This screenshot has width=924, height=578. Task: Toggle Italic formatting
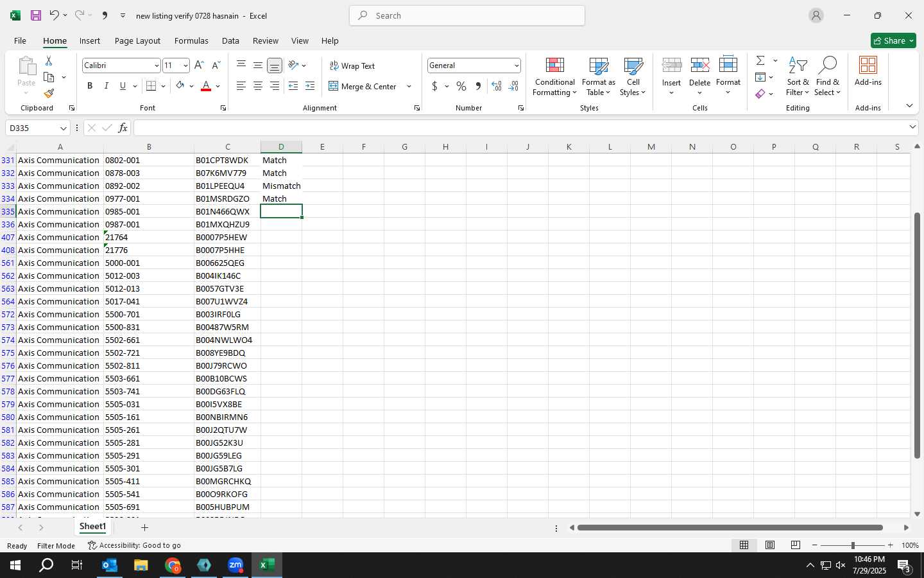(x=107, y=86)
